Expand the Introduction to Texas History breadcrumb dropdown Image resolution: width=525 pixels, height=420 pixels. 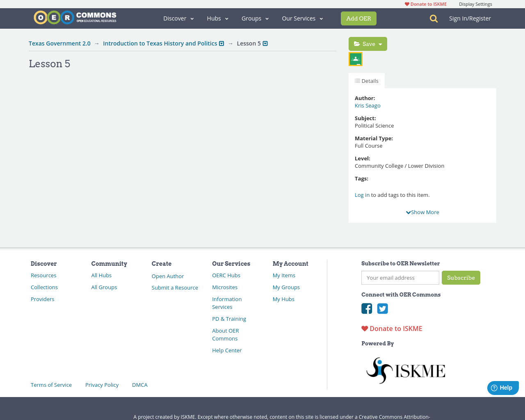click(x=221, y=43)
